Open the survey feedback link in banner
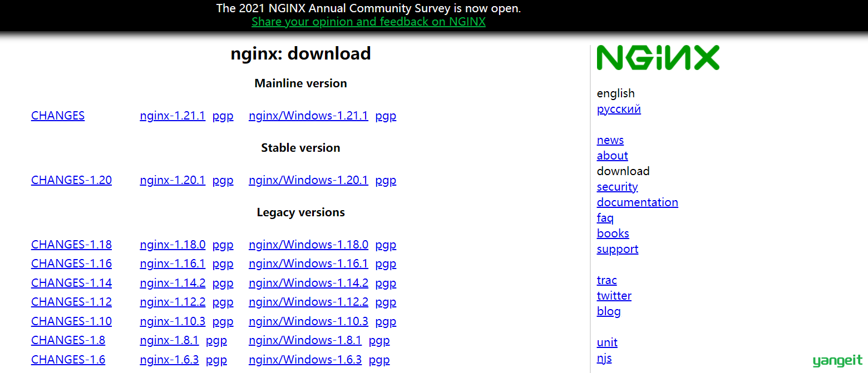 pos(368,22)
